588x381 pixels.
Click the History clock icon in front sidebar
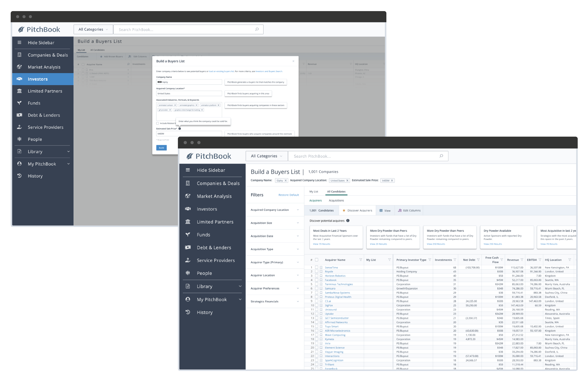[x=188, y=312]
